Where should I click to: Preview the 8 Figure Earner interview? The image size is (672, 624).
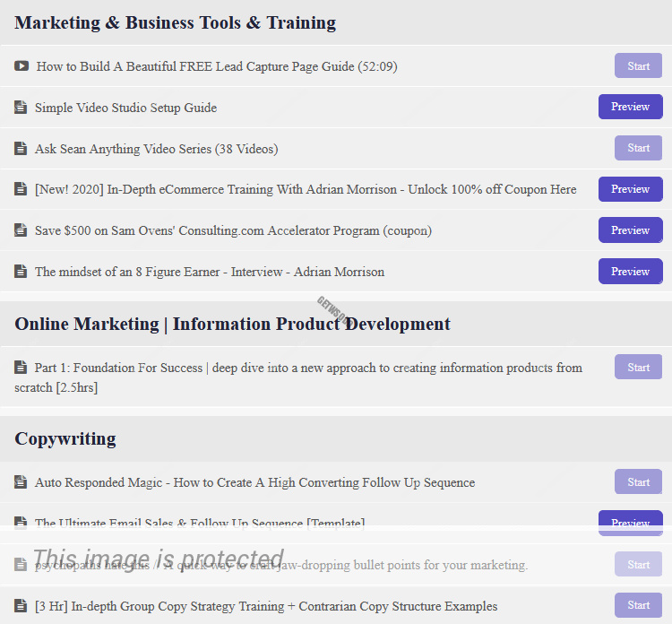pyautogui.click(x=630, y=272)
